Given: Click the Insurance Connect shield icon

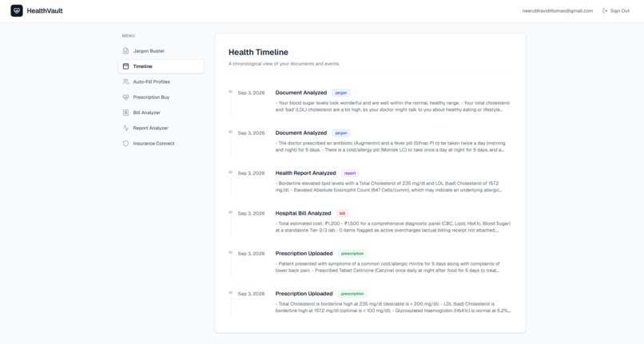Looking at the screenshot, I should (x=125, y=143).
